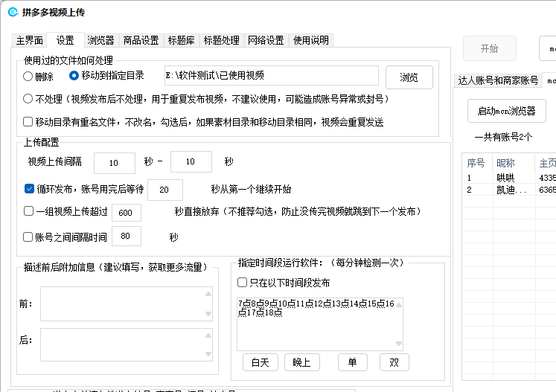The width and height of the screenshot is (556, 392).
Task: Click the 单 hours button
Action: coord(353,362)
